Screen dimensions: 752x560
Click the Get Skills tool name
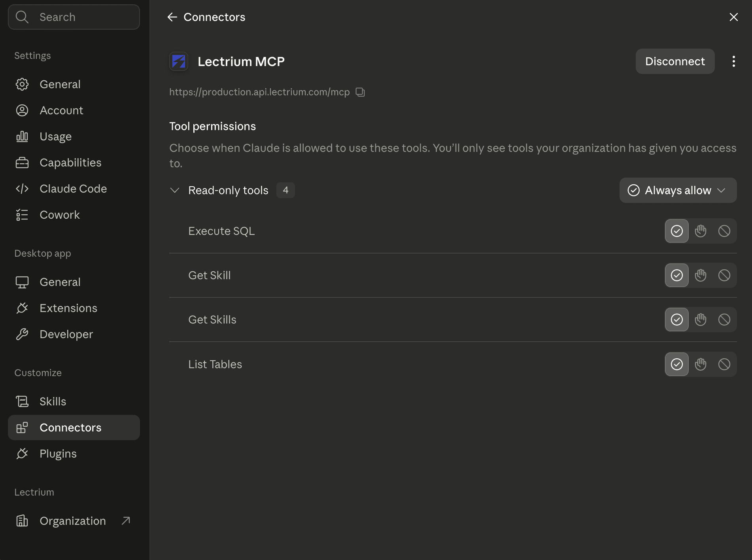point(212,320)
